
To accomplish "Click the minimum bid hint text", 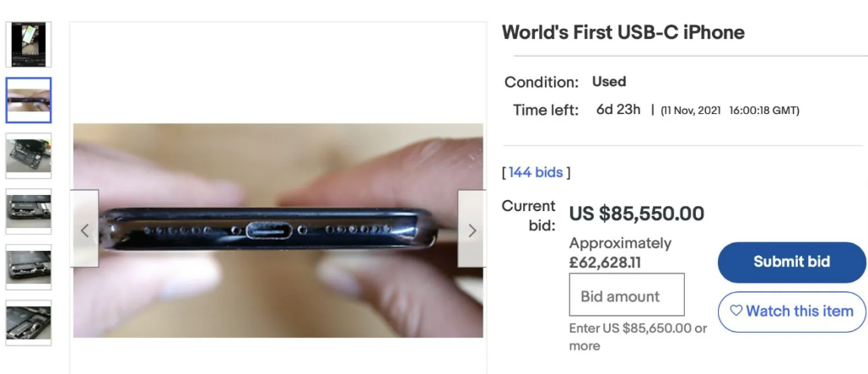I will 637,337.
